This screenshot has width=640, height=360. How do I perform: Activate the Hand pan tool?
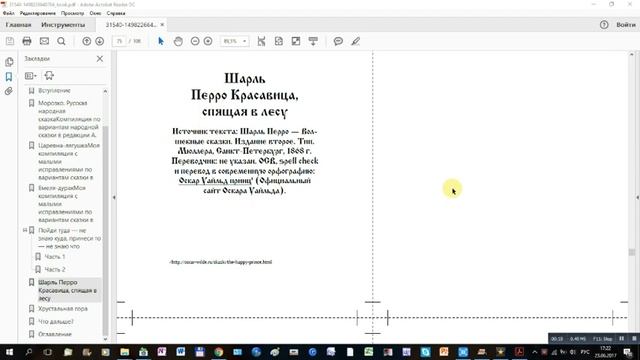(178, 41)
